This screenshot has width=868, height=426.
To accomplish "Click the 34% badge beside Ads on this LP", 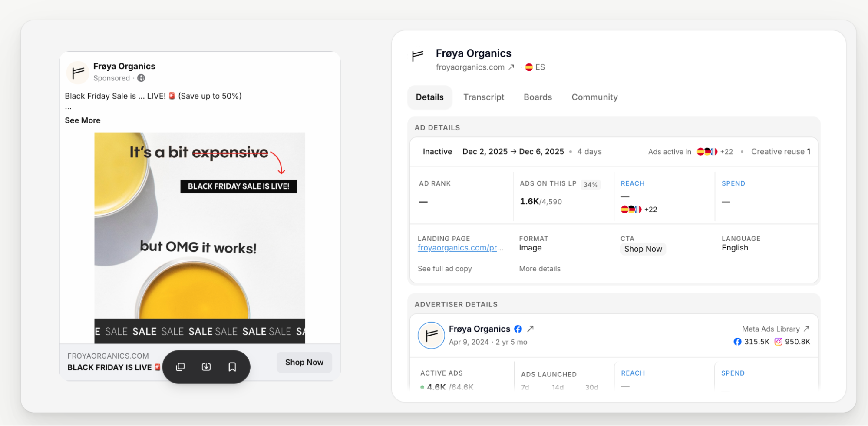I will coord(591,185).
